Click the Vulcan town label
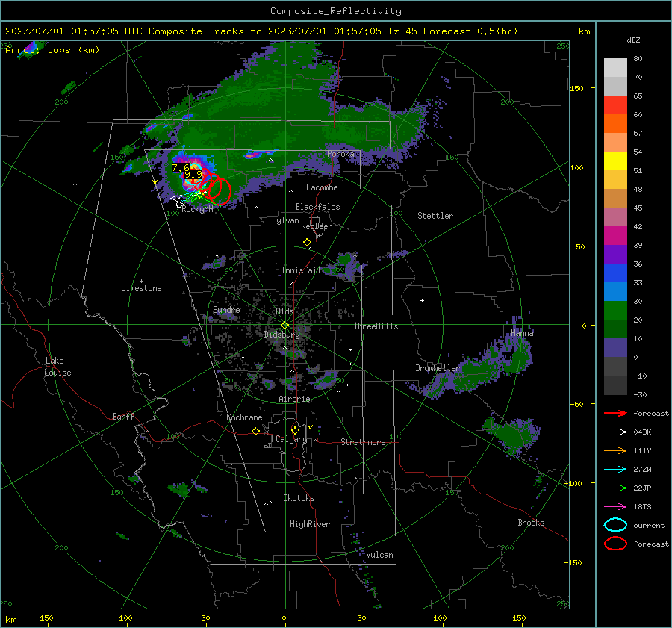Viewport: 672px width, 628px height. tap(379, 555)
